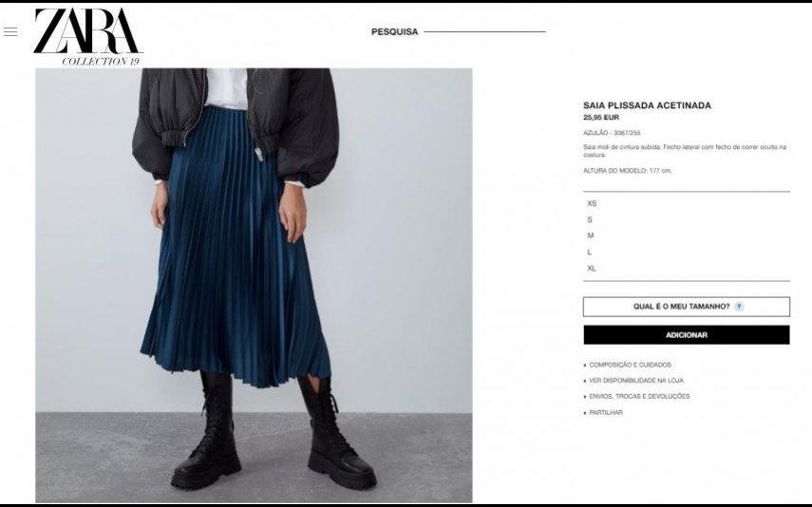Open the hamburger menu icon

pos(10,31)
